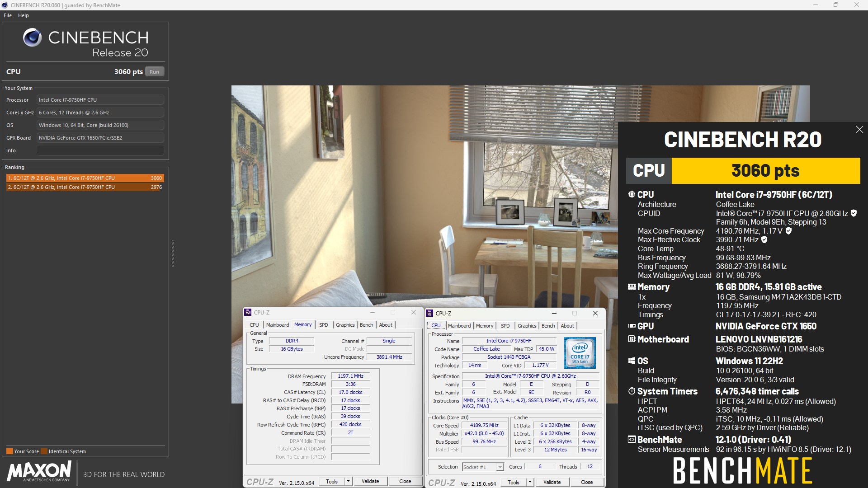Click the Processor field Intel Core i7-9750HF
This screenshot has width=868, height=488.
100,100
